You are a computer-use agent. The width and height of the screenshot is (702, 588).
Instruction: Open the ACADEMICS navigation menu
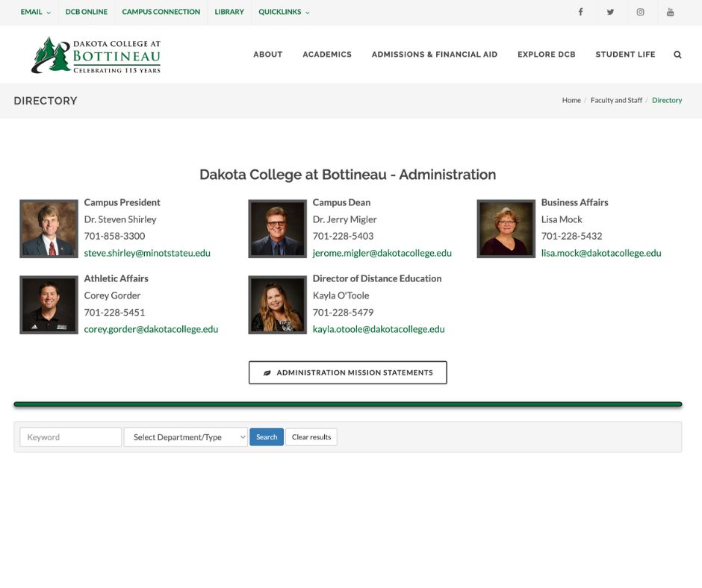327,54
